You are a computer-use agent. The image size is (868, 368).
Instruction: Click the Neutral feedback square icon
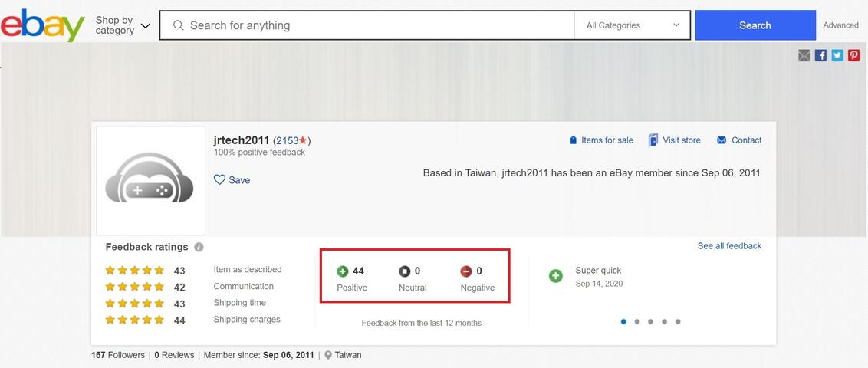(x=405, y=271)
